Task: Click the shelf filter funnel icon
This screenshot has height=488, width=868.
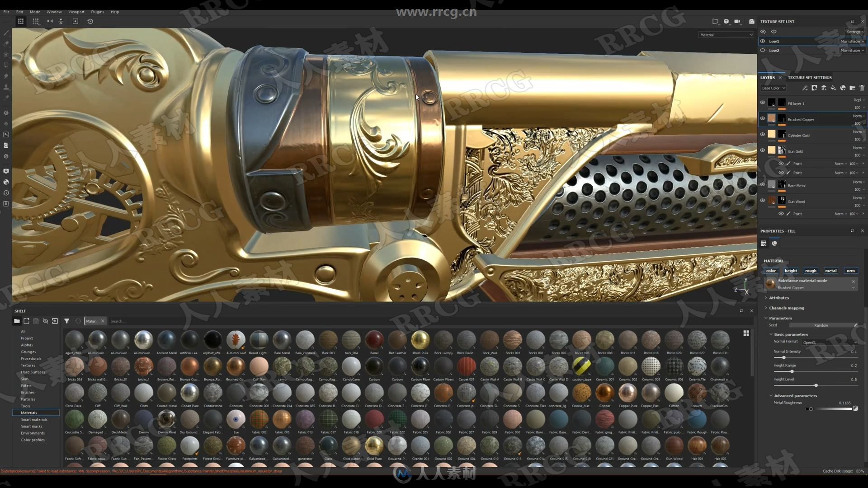Action: 66,321
